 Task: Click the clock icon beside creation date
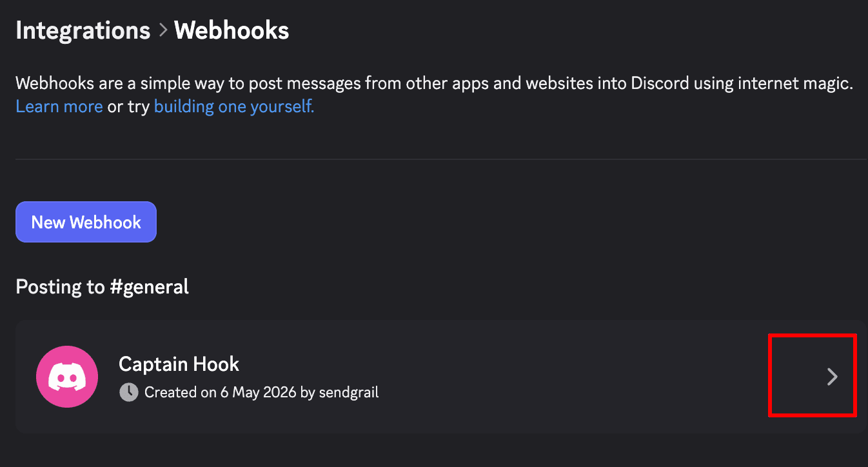[129, 392]
